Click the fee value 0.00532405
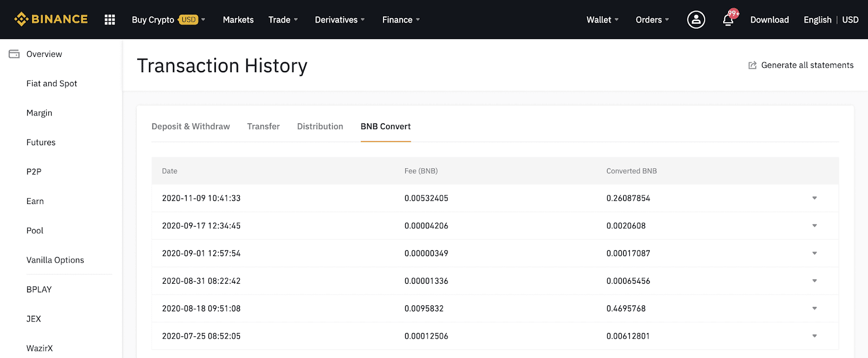868x358 pixels. click(426, 198)
